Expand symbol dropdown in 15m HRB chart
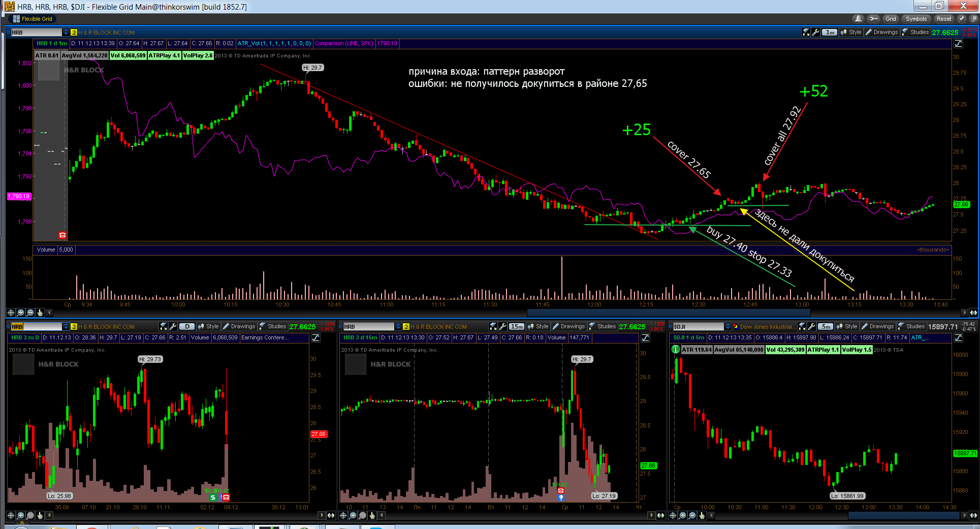The width and height of the screenshot is (980, 529). pyautogui.click(x=398, y=327)
